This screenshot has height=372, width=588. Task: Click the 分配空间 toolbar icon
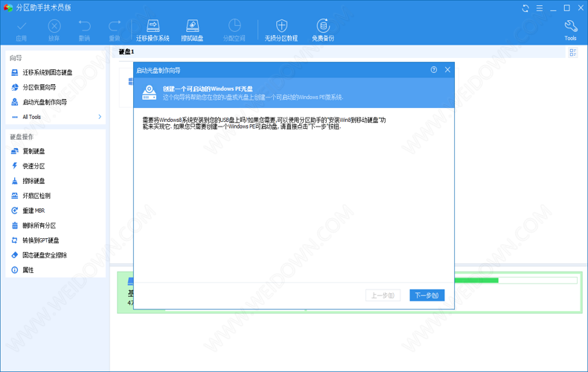[233, 30]
